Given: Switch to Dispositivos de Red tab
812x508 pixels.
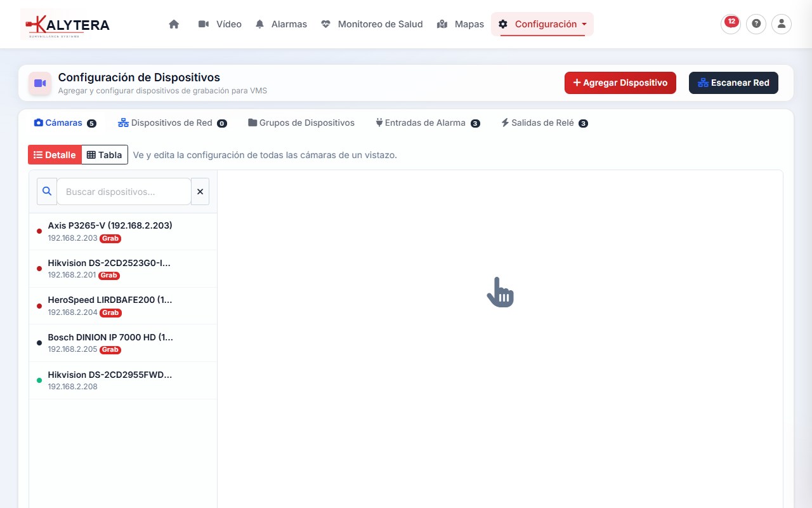Looking at the screenshot, I should (x=172, y=123).
